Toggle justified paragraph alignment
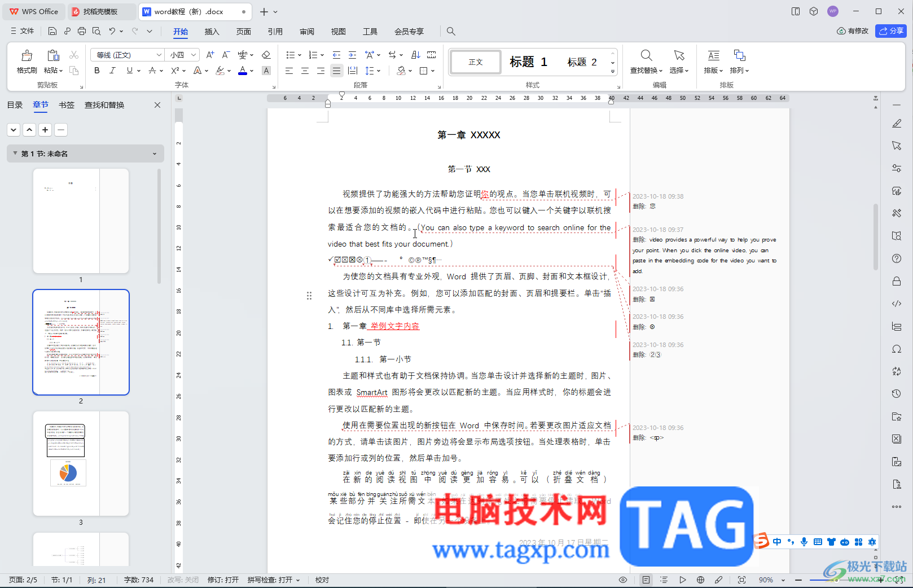913x588 pixels. click(x=336, y=71)
